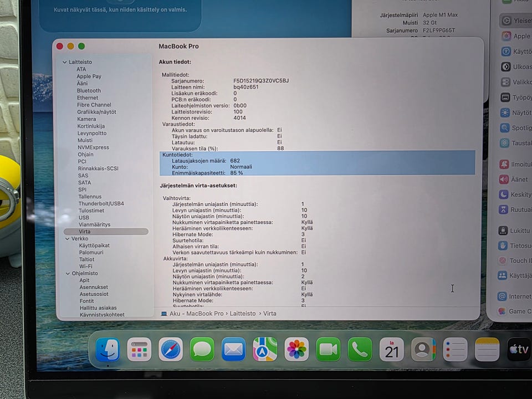This screenshot has height=399, width=532.
Task: Collapse the Laitteisto tree section
Action: tap(64, 62)
